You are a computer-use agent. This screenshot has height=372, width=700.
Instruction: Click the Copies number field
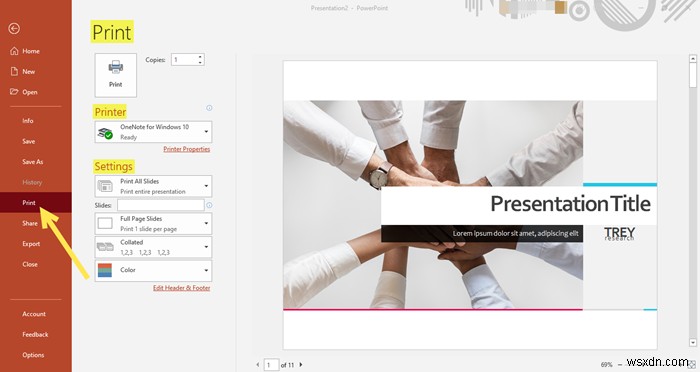click(184, 59)
